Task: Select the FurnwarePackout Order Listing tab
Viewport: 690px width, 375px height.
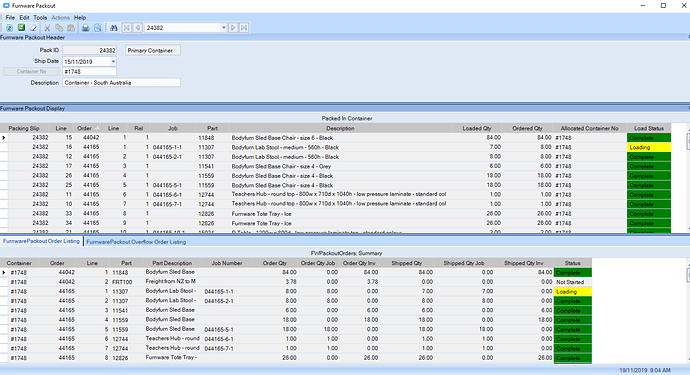Action: tap(41, 241)
